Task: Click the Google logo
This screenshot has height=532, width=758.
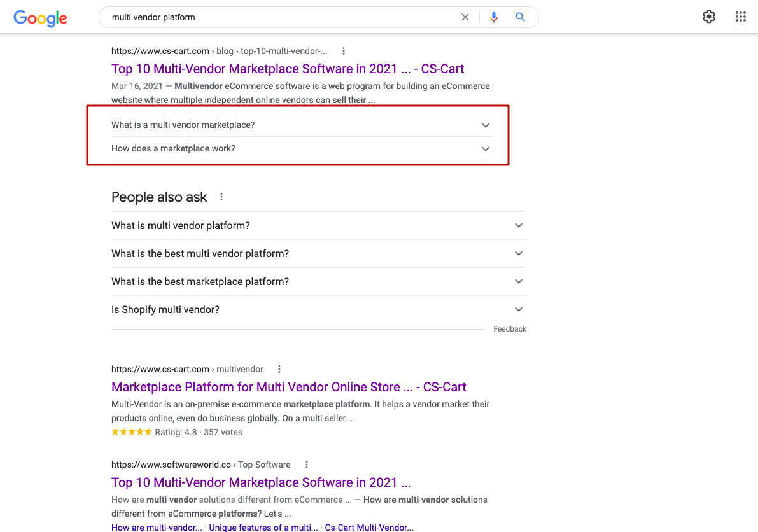Action: click(40, 18)
